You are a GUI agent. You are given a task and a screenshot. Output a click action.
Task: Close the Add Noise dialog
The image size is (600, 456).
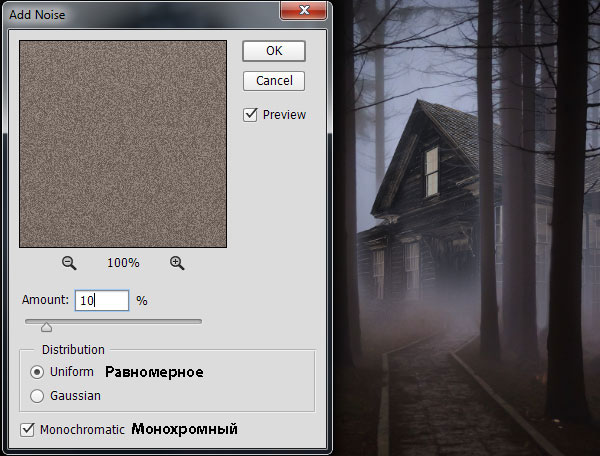pyautogui.click(x=304, y=10)
